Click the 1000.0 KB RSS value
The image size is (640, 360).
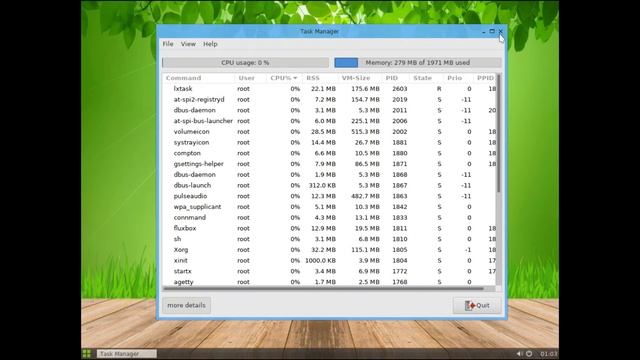[x=320, y=260]
